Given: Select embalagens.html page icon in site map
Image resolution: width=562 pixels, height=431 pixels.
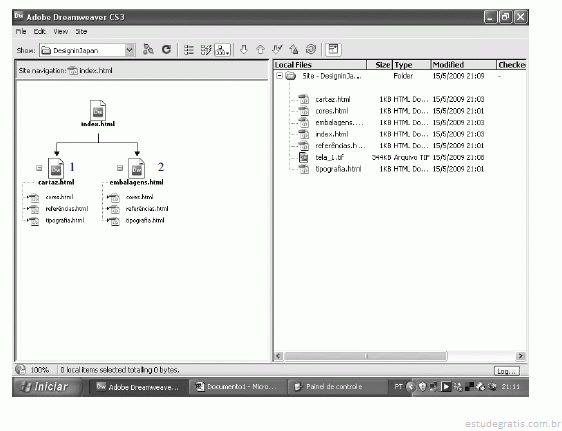Looking at the screenshot, I should (137, 168).
